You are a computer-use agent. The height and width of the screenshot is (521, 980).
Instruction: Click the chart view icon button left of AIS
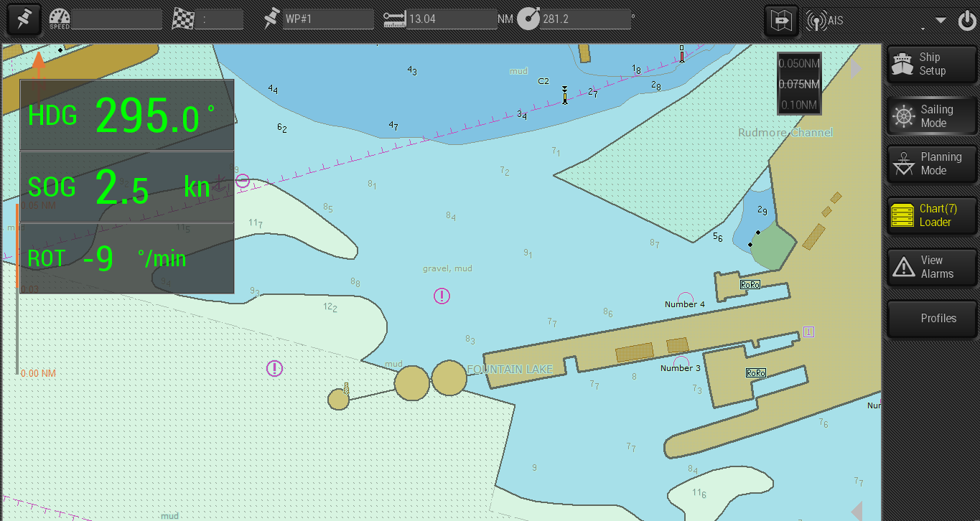[781, 20]
